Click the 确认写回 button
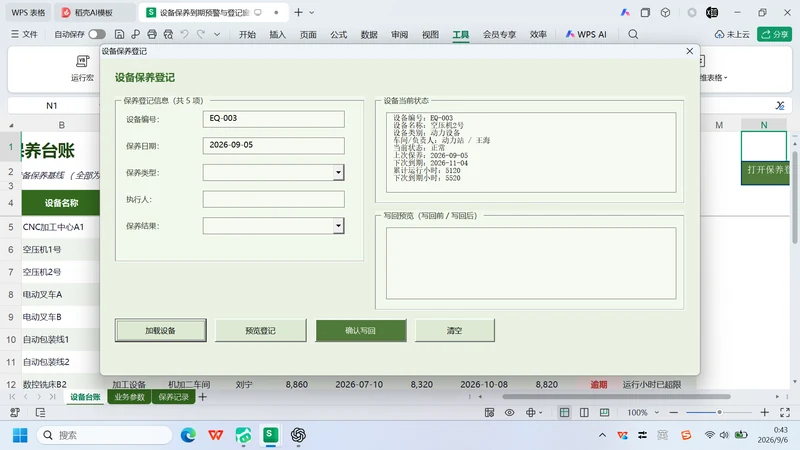The width and height of the screenshot is (800, 450). click(361, 331)
